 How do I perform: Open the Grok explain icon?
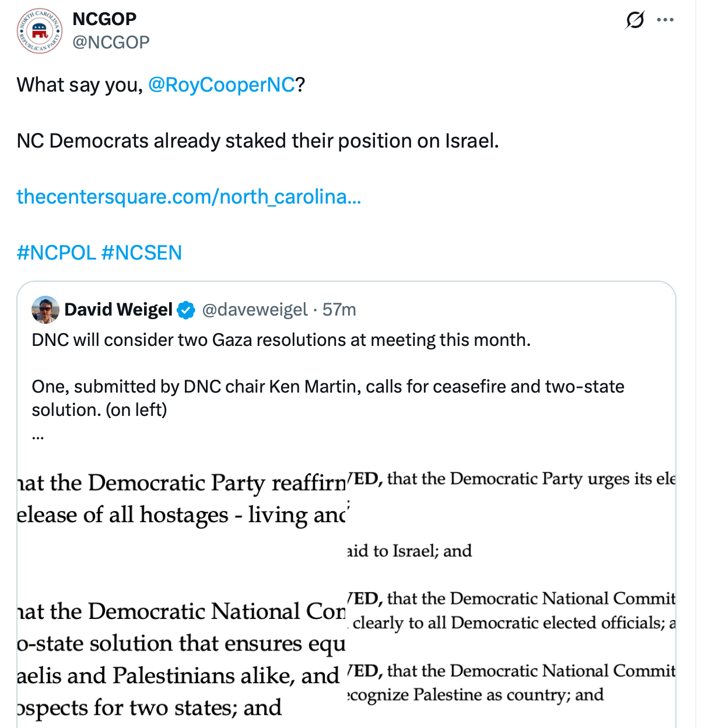(635, 20)
